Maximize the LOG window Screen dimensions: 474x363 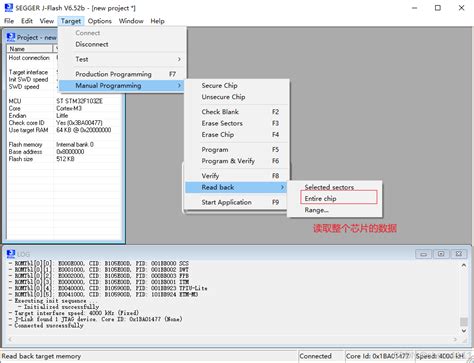pos(441,254)
